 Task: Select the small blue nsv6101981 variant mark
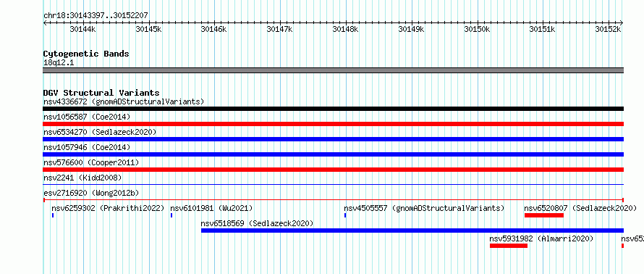click(171, 215)
